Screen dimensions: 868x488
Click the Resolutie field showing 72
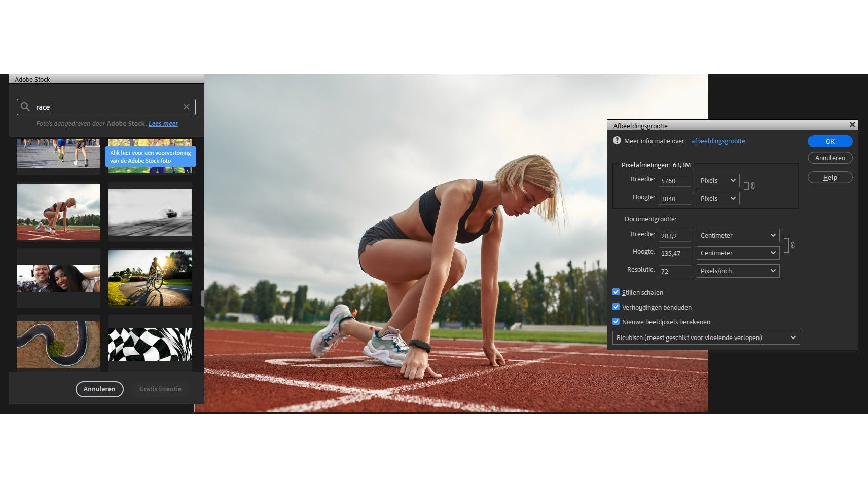coord(674,271)
